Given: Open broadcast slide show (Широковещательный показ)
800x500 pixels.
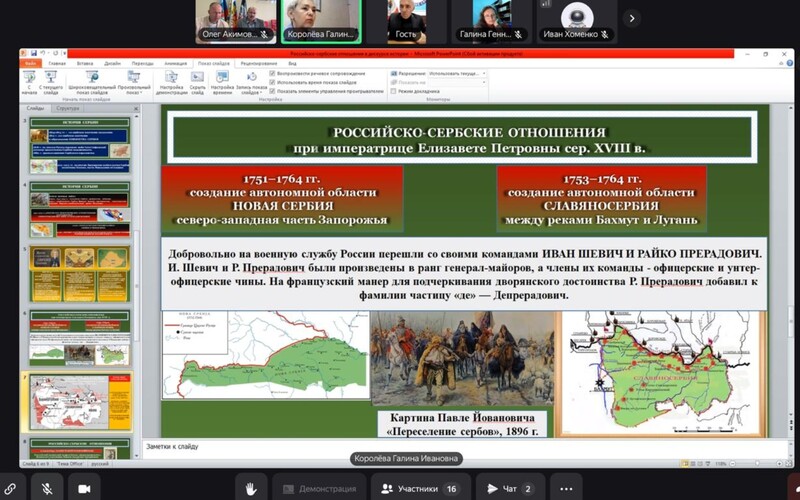Looking at the screenshot, I should pyautogui.click(x=92, y=83).
